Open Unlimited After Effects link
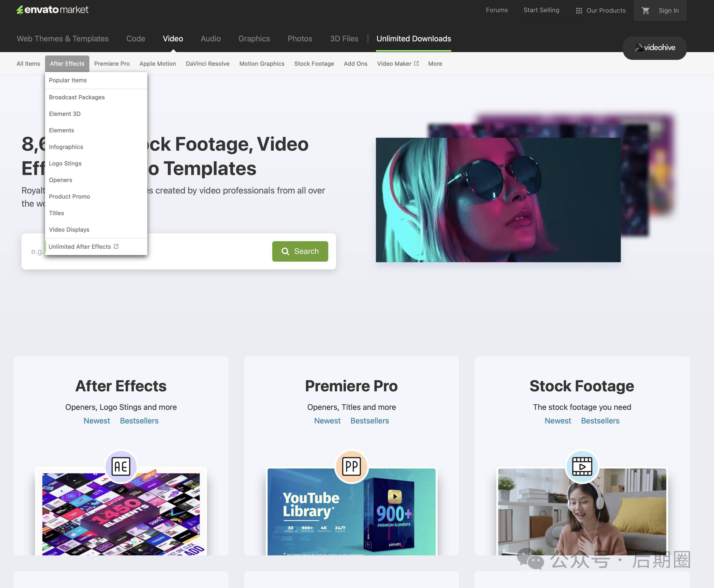714x588 pixels. pyautogui.click(x=96, y=247)
